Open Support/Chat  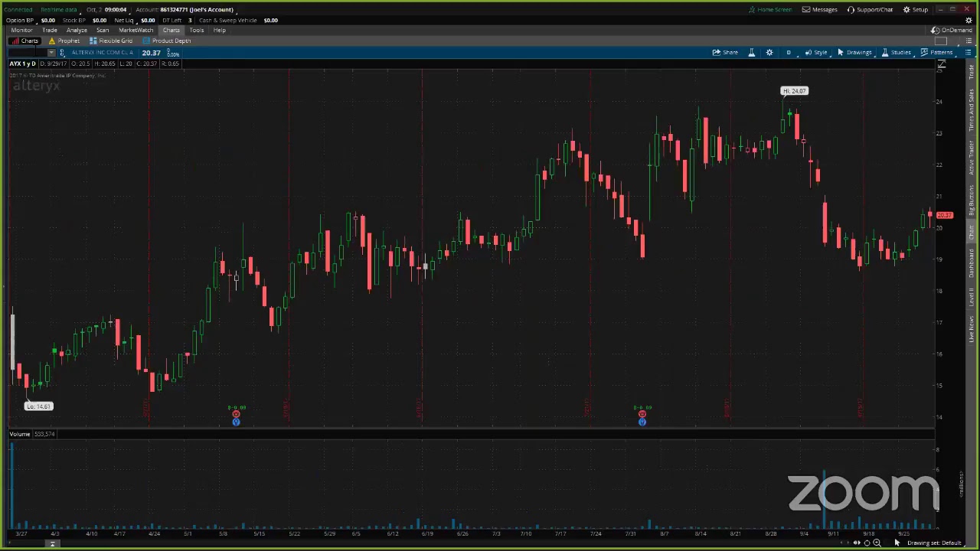click(871, 9)
